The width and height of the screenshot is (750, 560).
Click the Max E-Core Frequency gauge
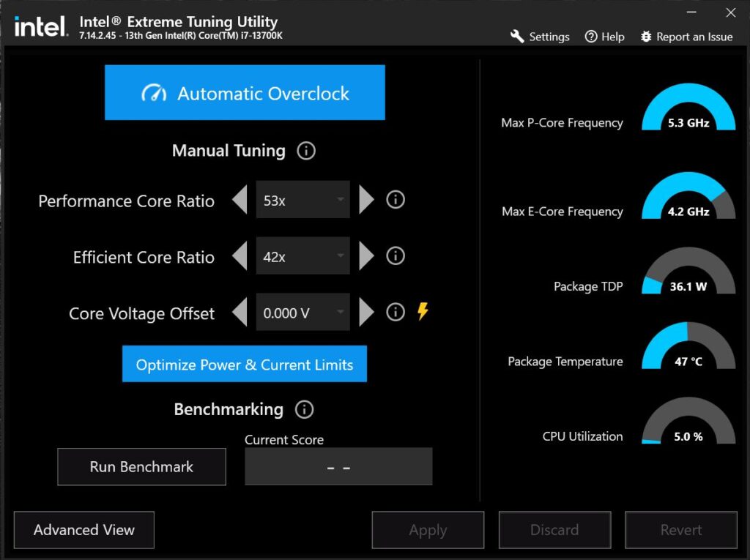click(688, 195)
